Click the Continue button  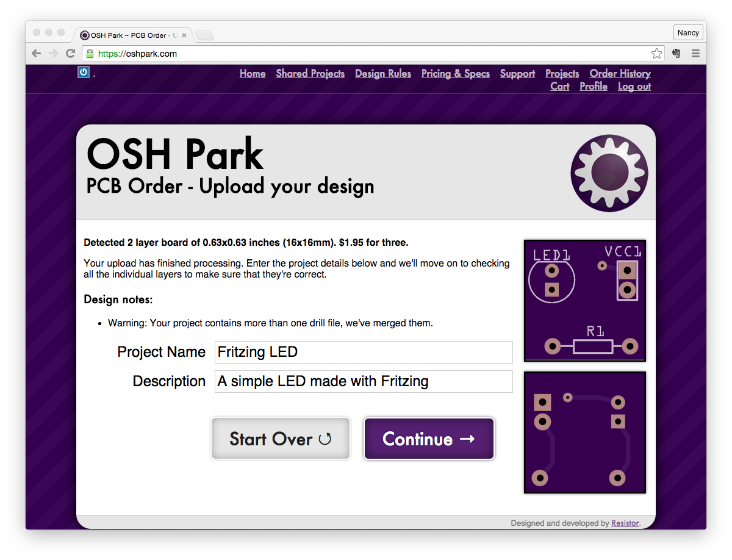pos(429,439)
